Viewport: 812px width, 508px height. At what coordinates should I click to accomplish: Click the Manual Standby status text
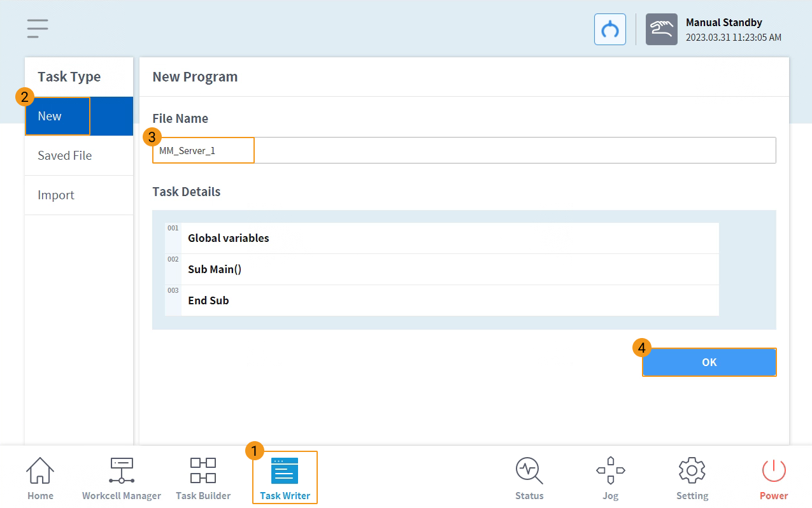pos(723,23)
